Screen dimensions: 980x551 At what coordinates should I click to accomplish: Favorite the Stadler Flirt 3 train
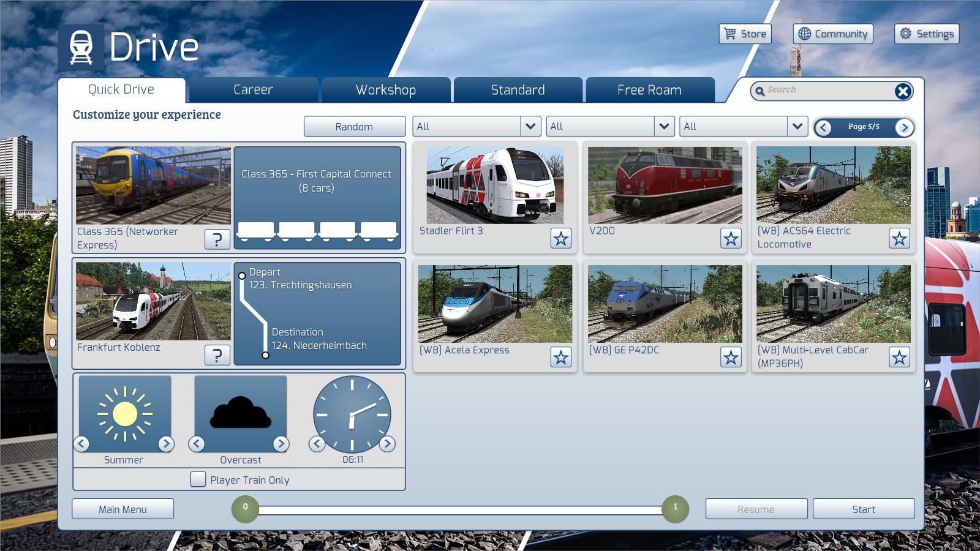point(560,238)
